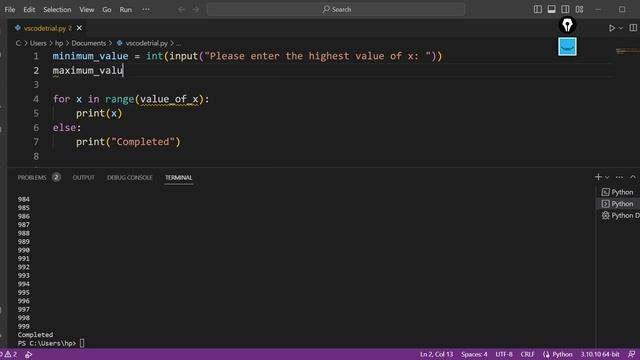Open the customize layout icon
This screenshot has width=640, height=360.
[579, 9]
